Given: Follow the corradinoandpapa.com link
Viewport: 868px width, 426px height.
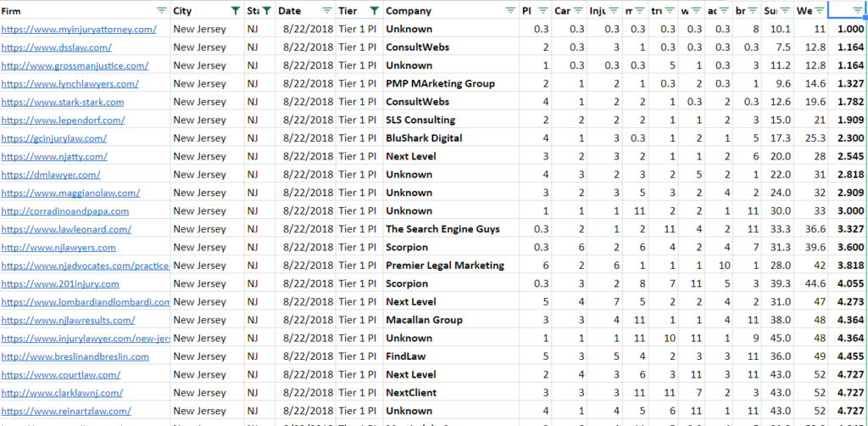Looking at the screenshot, I should (x=64, y=211).
